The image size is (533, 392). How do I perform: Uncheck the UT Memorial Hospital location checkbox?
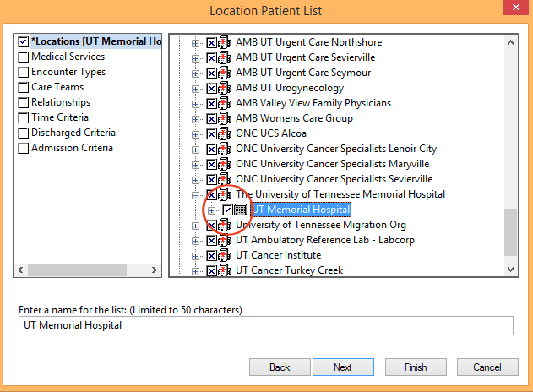228,210
